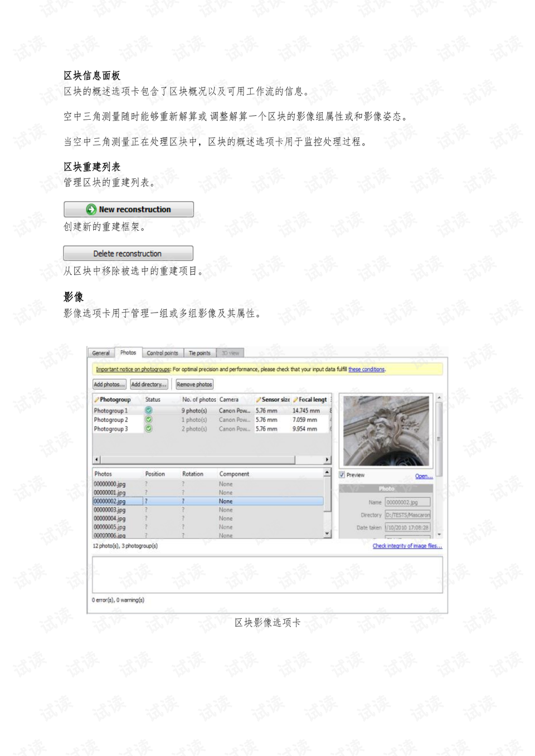Switch to the Control points tab

point(162,352)
